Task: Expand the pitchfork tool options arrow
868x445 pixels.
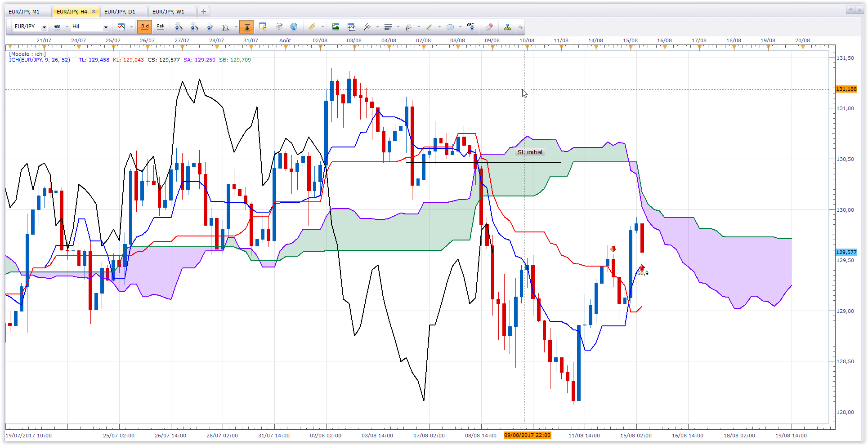Action: click(377, 27)
